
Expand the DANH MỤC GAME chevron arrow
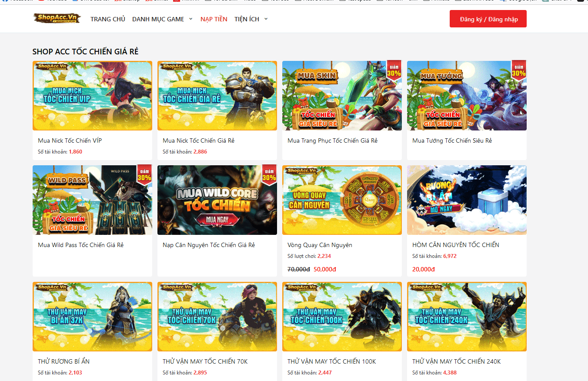(x=190, y=19)
